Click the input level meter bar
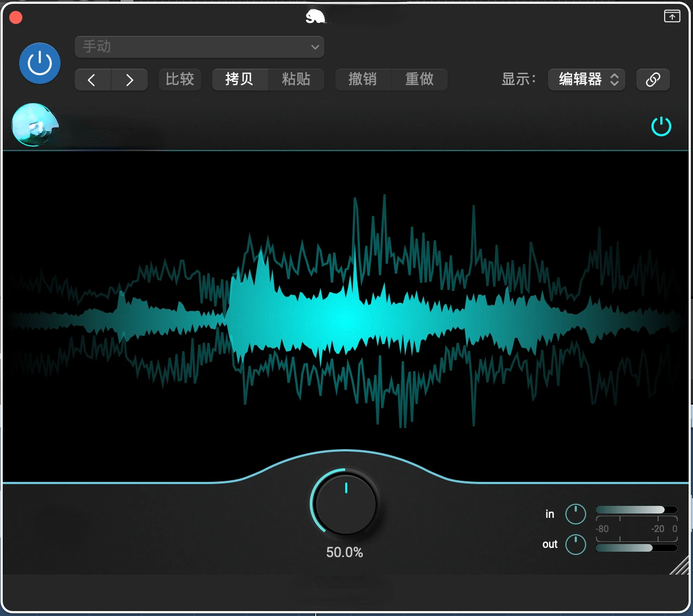Viewport: 693px width, 616px height. (636, 510)
